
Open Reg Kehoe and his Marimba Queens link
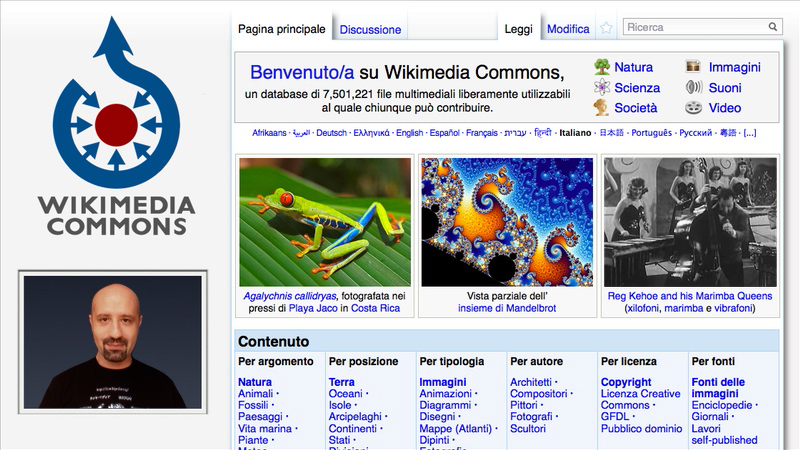pyautogui.click(x=690, y=296)
